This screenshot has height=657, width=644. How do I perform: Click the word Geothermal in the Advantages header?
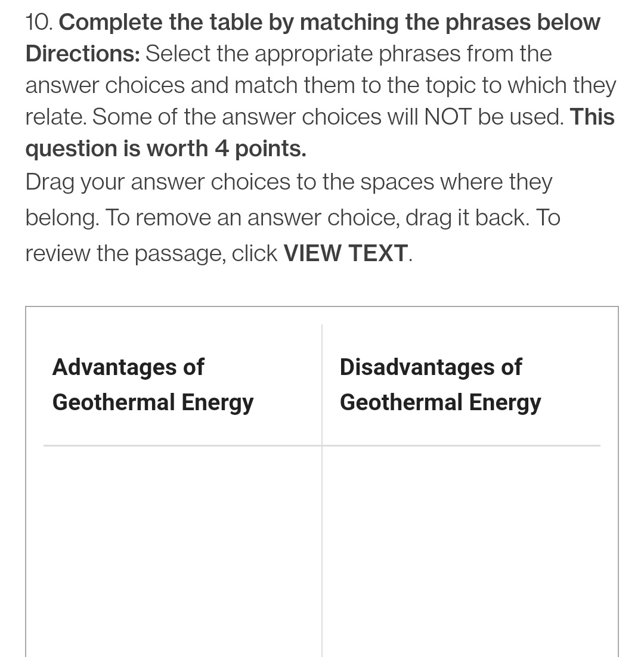pyautogui.click(x=113, y=402)
